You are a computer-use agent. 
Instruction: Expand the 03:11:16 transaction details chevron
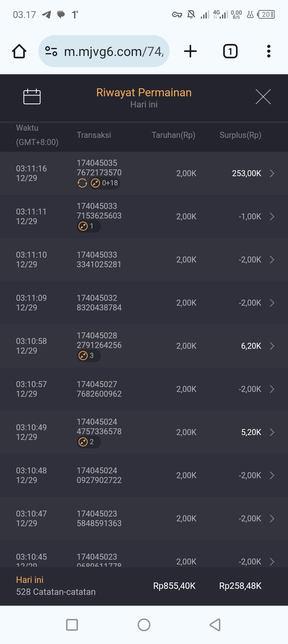click(272, 173)
